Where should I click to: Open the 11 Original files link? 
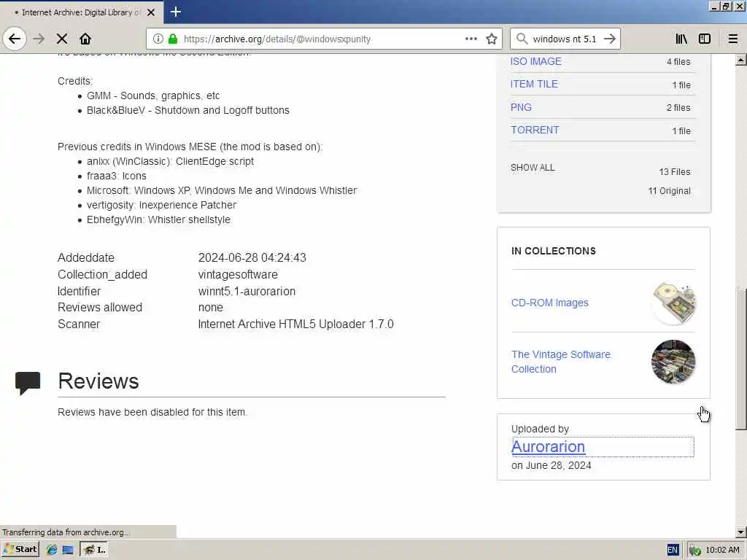tap(669, 191)
